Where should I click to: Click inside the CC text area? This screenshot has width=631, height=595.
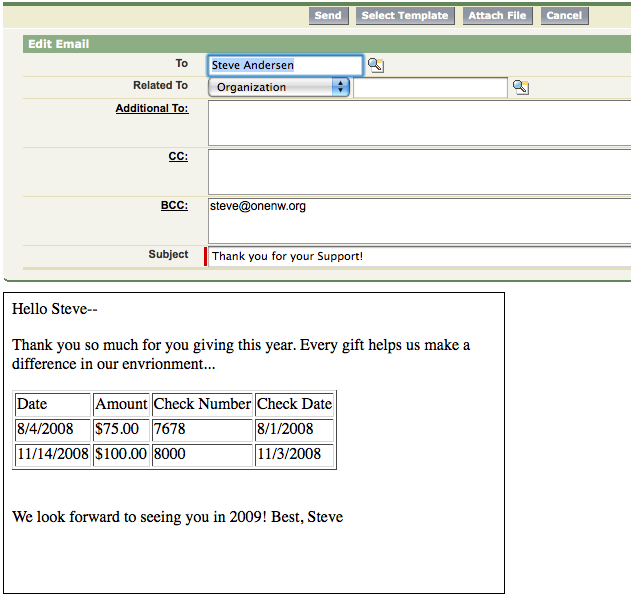click(x=419, y=172)
